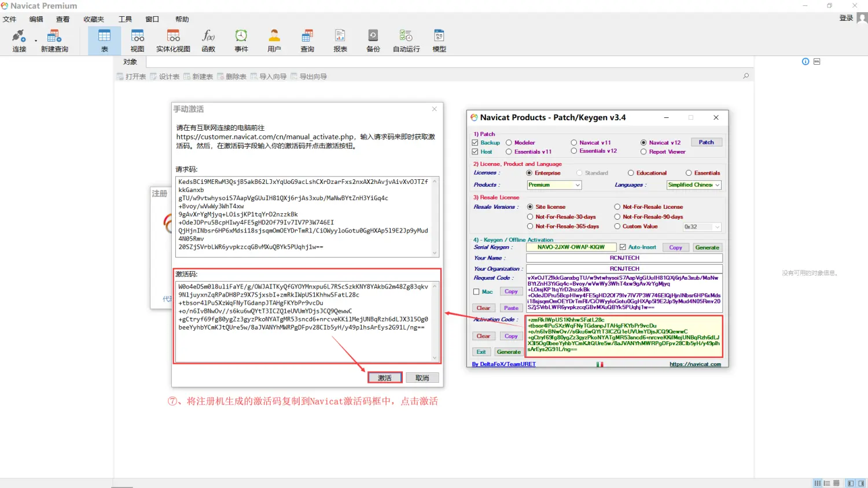Select the 对象 (Objects) tab
The height and width of the screenshot is (488, 868).
coord(130,62)
